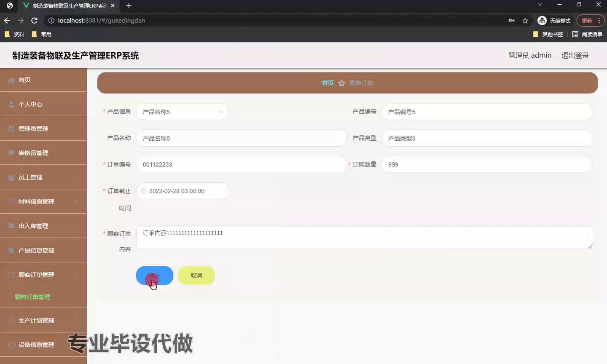The width and height of the screenshot is (607, 364).
Task: Click the blue 提交 submit button
Action: coord(154,276)
